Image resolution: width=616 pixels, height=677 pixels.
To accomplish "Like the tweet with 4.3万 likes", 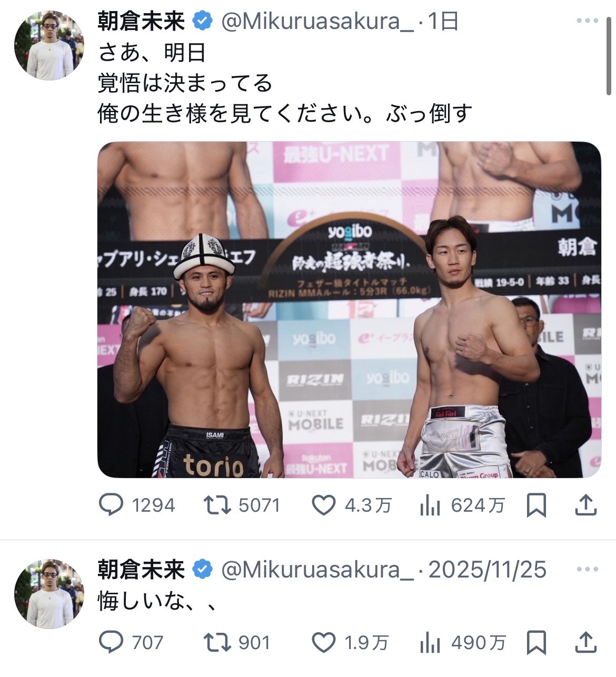I will coord(324,505).
